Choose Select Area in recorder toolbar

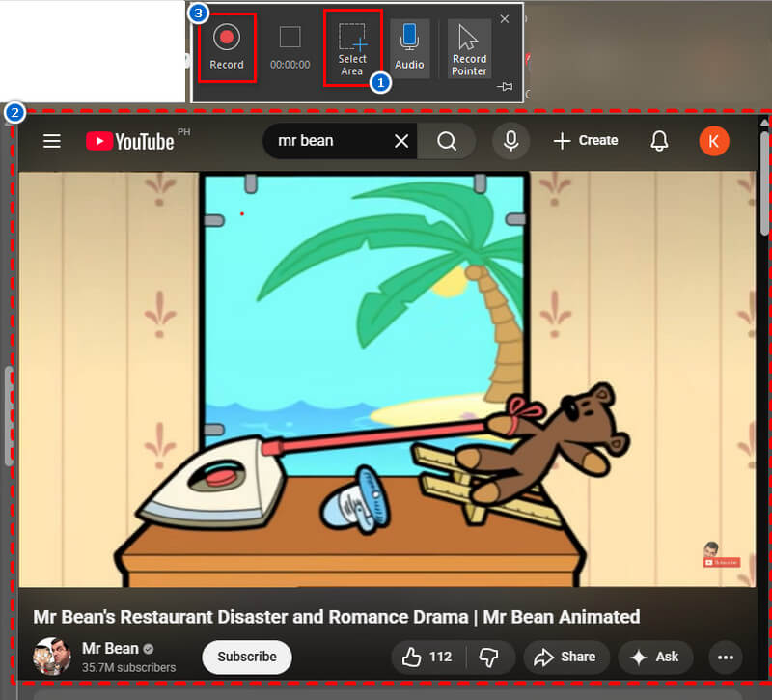pyautogui.click(x=352, y=49)
